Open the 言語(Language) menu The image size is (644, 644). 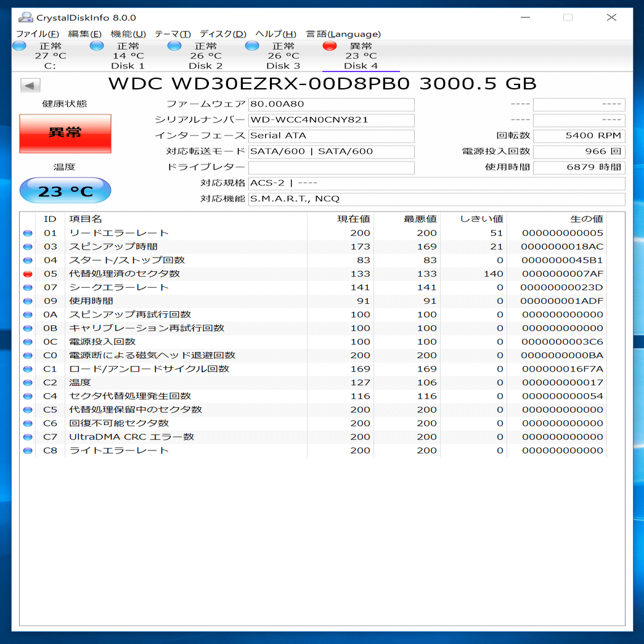click(x=343, y=34)
